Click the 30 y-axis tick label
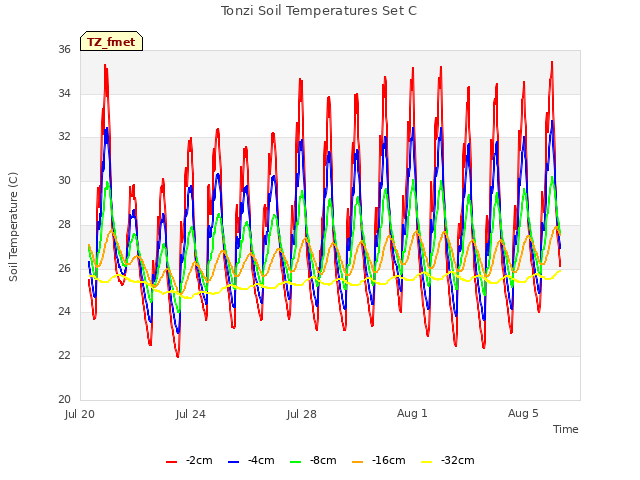Image resolution: width=640 pixels, height=480 pixels. click(x=64, y=180)
